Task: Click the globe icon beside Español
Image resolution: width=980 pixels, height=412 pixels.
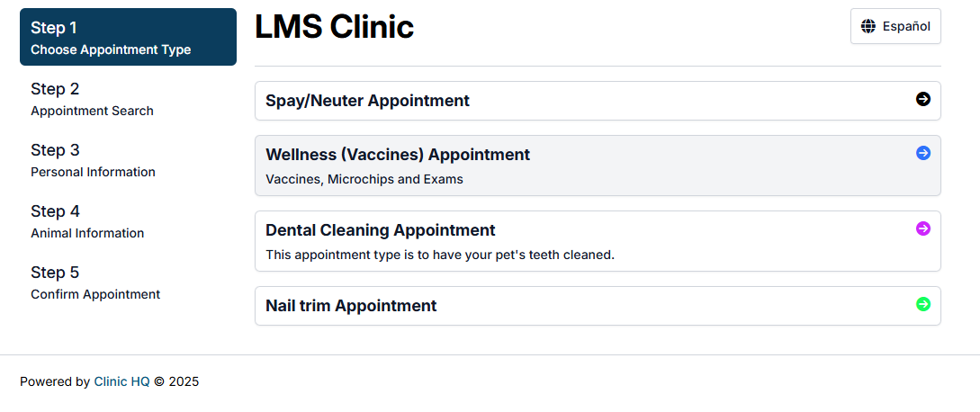Action: [x=868, y=26]
